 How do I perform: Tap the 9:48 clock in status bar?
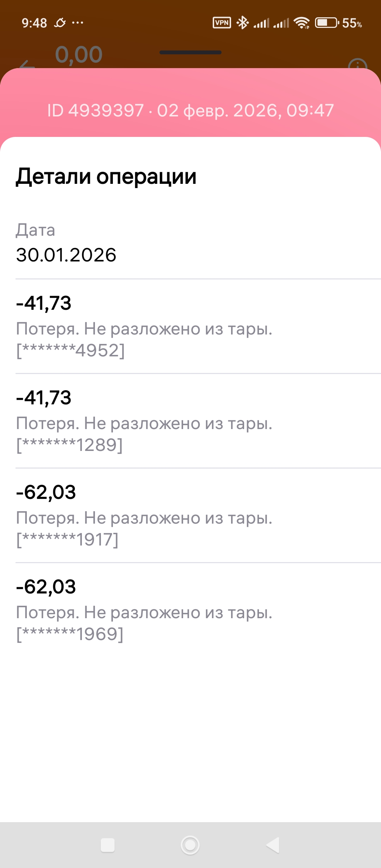tap(34, 23)
